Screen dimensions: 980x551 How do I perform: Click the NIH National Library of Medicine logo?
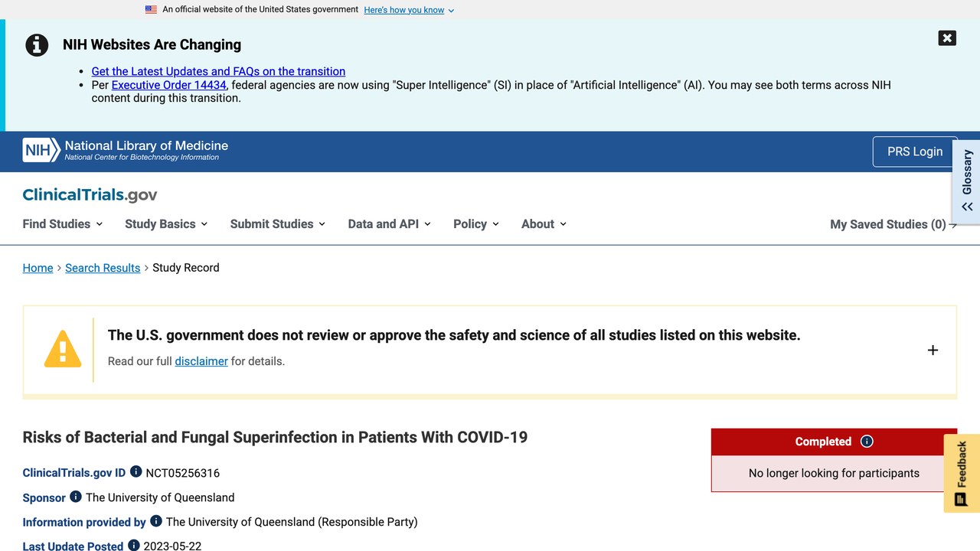coord(126,150)
